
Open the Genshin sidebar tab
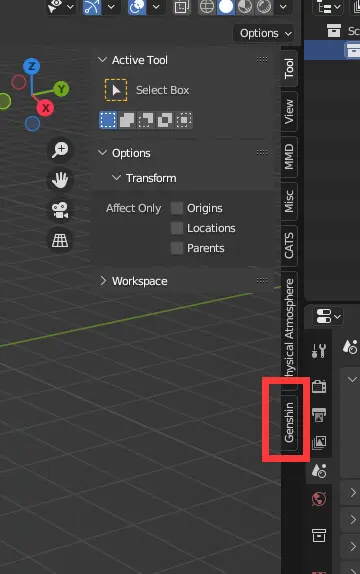pos(289,422)
